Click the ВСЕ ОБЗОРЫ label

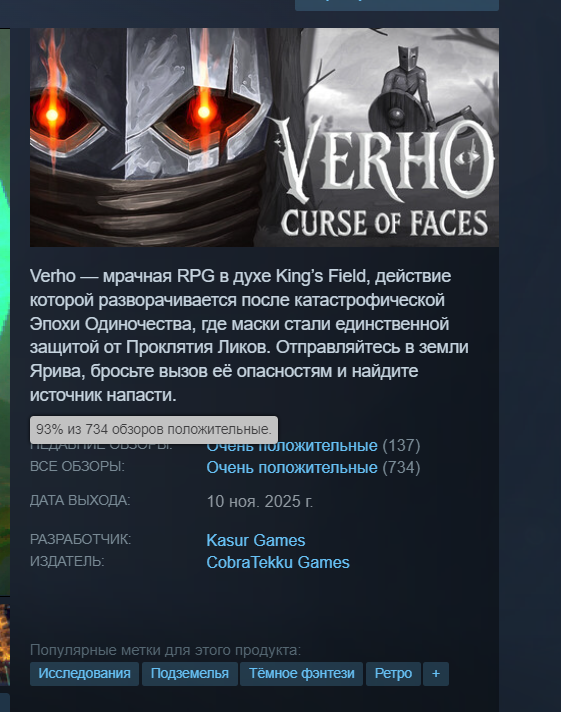(x=77, y=466)
